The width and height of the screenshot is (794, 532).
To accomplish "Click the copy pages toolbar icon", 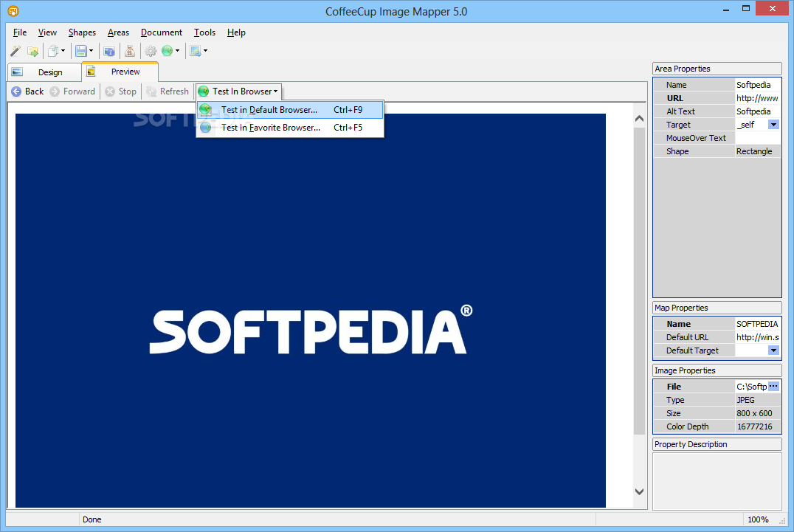I will pos(52,51).
